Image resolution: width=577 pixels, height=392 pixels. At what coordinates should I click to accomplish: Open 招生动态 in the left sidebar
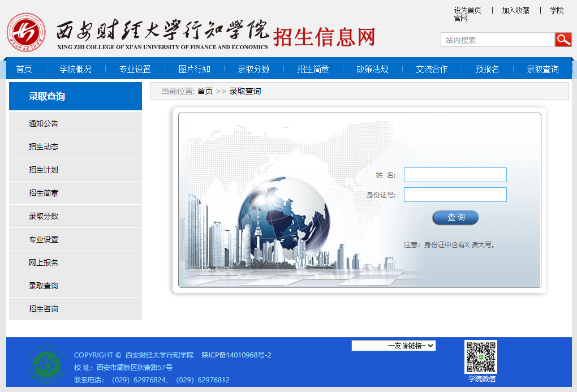(x=75, y=147)
